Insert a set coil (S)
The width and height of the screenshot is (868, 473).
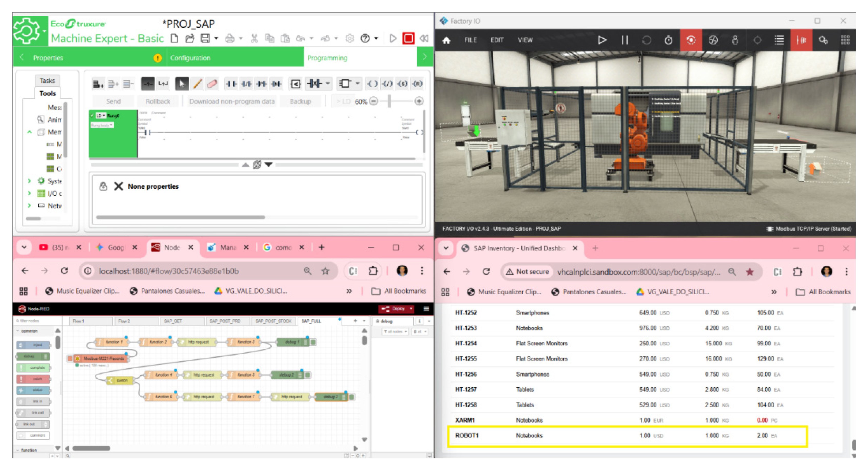click(x=402, y=84)
